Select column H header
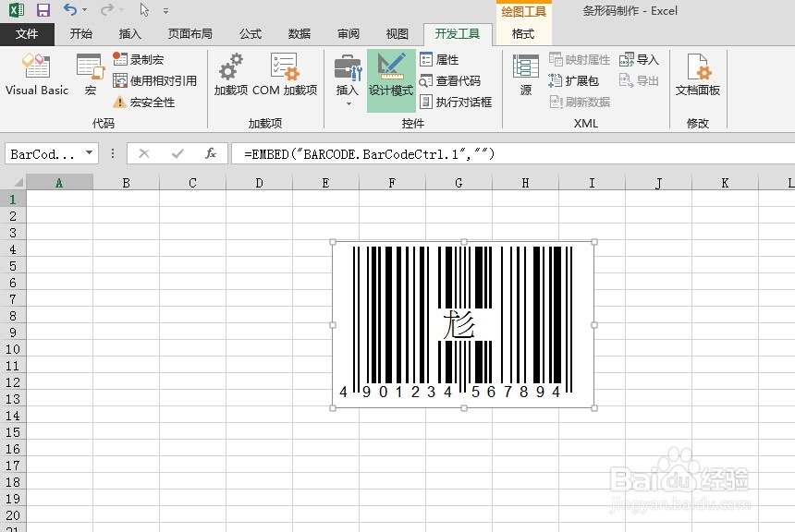Image resolution: width=795 pixels, height=532 pixels. (x=525, y=182)
